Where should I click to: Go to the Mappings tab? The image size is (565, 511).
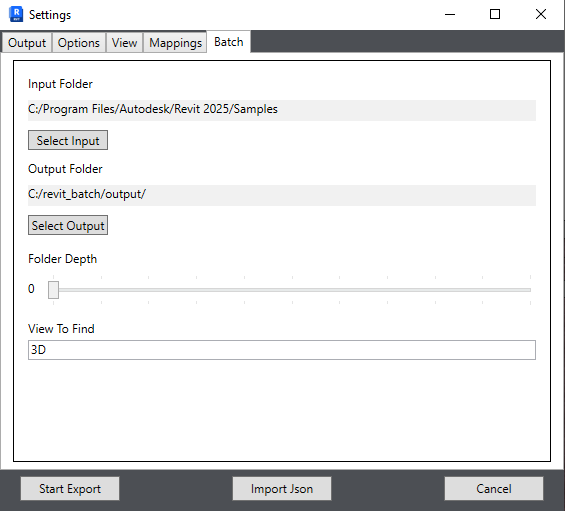coord(175,43)
